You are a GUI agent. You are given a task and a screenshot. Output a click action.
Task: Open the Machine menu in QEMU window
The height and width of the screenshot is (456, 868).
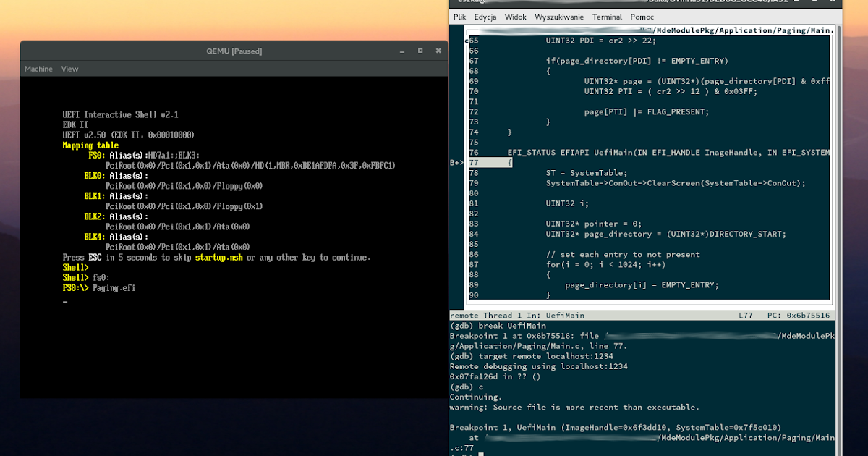(38, 68)
